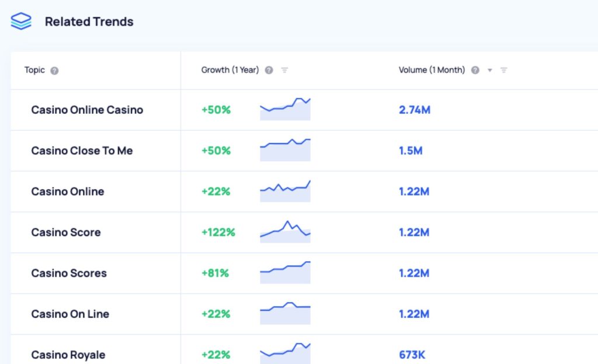The width and height of the screenshot is (598, 364).
Task: Click the Casino Online Casino sparkline chart
Action: tap(285, 109)
